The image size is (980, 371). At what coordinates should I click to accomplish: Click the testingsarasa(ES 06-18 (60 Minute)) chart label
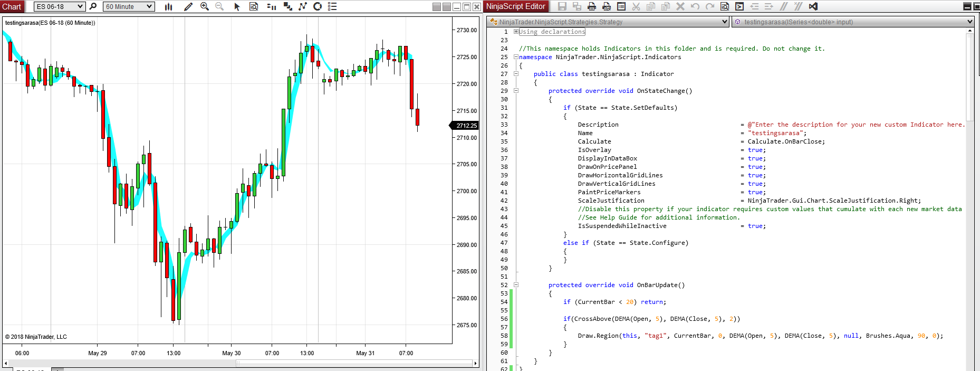[50, 23]
